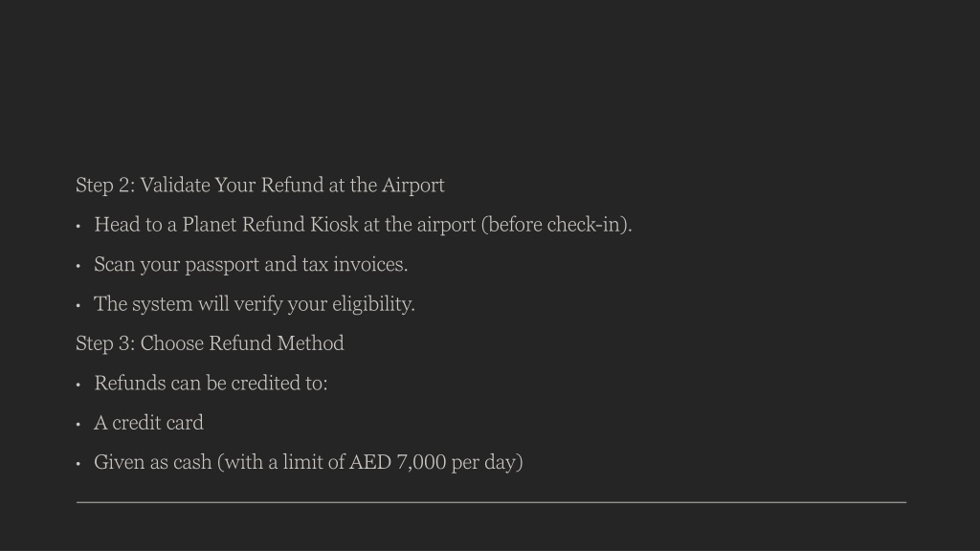Click the text AED 7,000 per day
This screenshot has height=551, width=980.
[434, 463]
